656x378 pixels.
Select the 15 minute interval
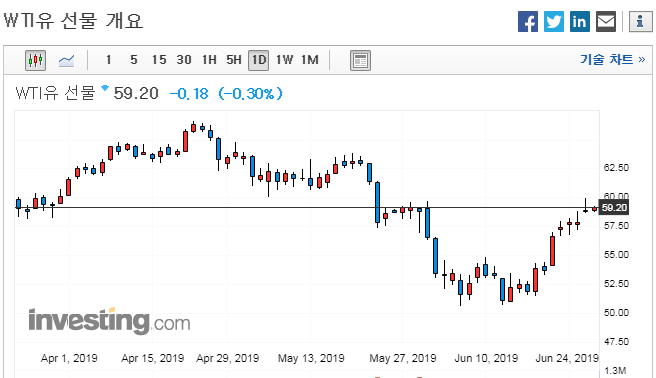pos(159,60)
